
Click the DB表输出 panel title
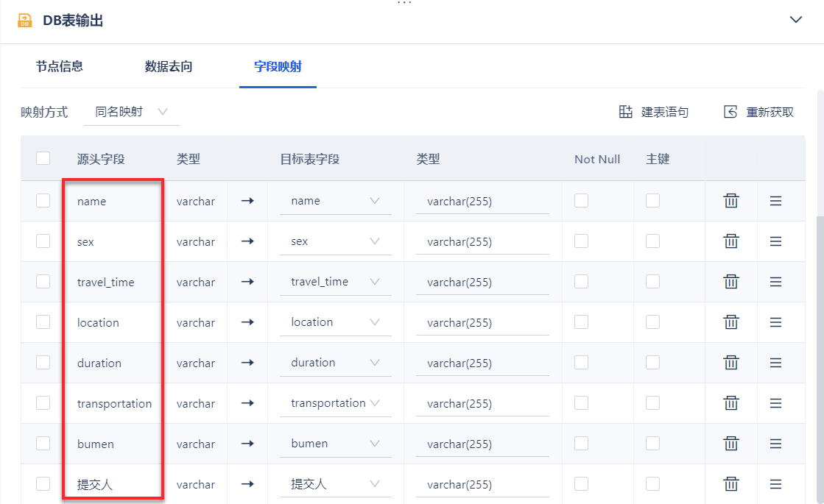73,21
